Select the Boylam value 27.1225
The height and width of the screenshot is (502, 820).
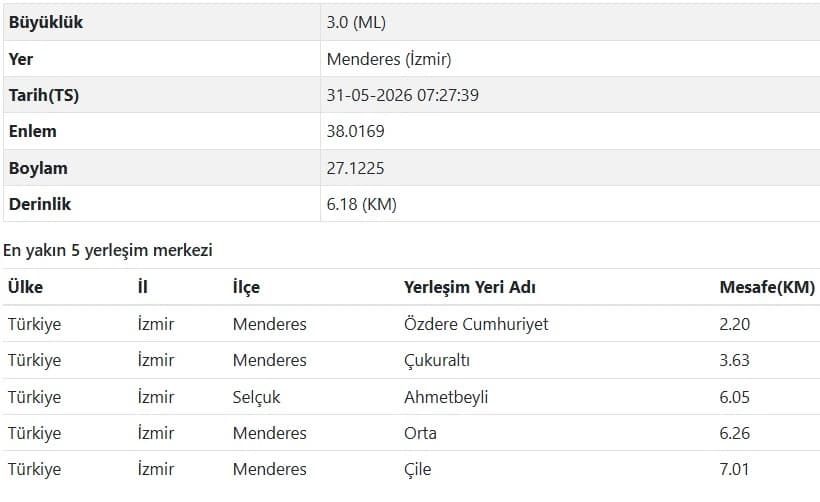[x=355, y=168]
